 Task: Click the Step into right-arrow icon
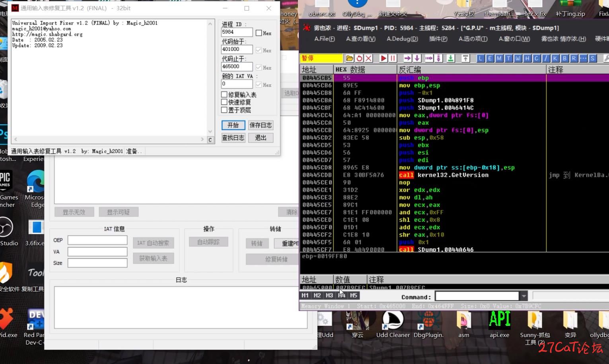point(408,58)
